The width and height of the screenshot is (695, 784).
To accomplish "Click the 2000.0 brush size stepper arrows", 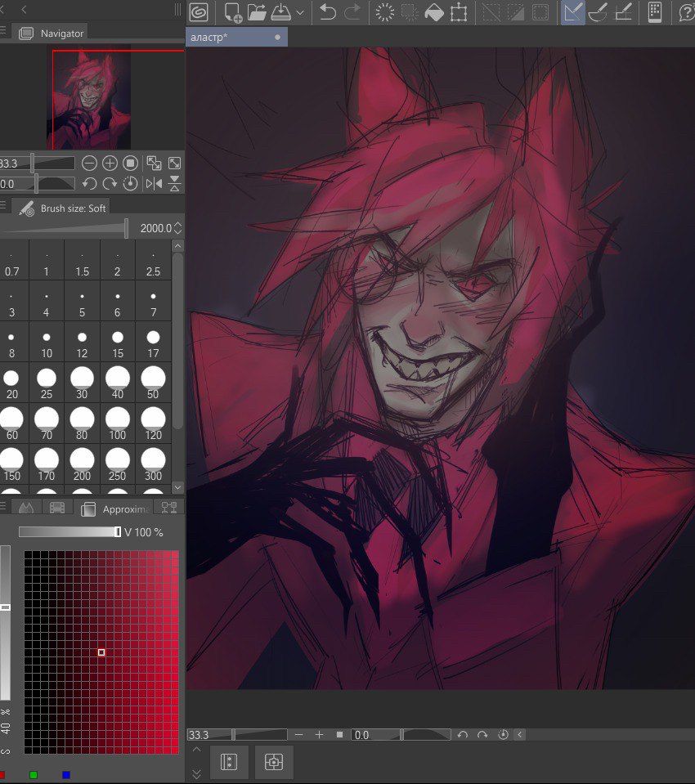I will [177, 228].
